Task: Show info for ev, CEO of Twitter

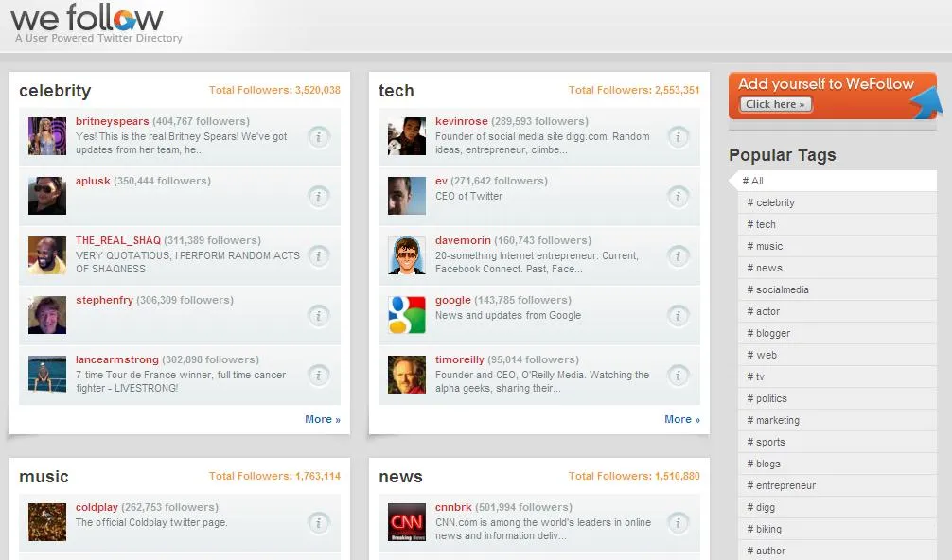Action: tap(678, 197)
